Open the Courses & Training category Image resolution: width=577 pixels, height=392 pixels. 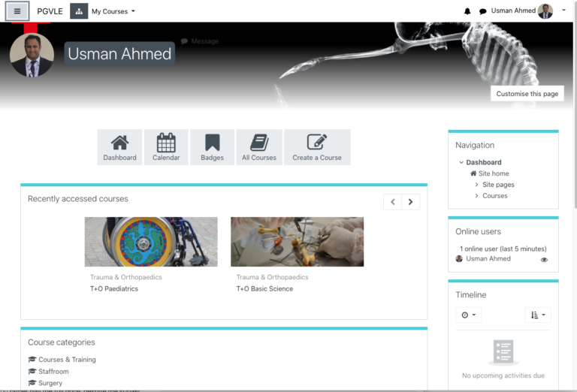click(67, 359)
